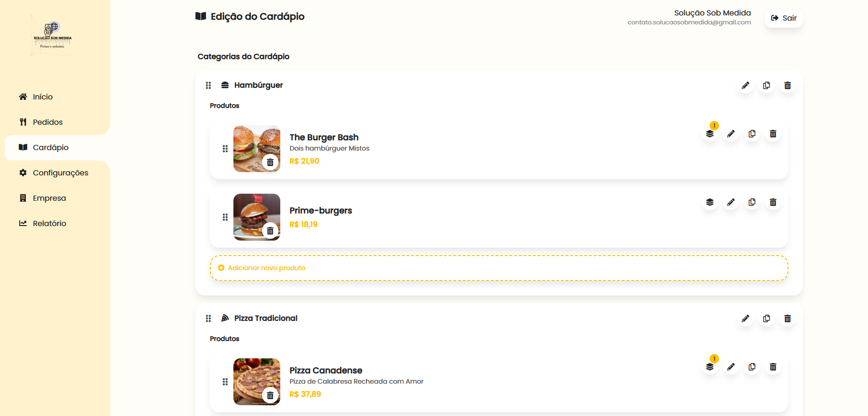Remove The Burger Bash image
868x416 pixels.
[x=270, y=162]
